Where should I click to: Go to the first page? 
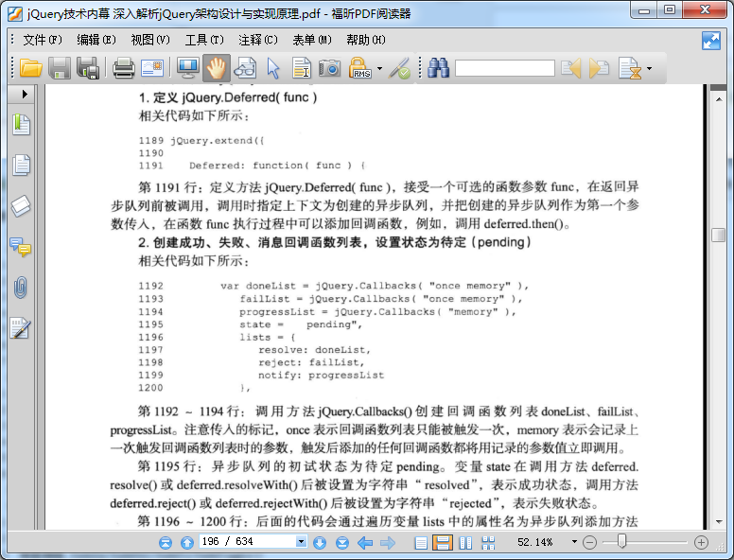pyautogui.click(x=166, y=543)
